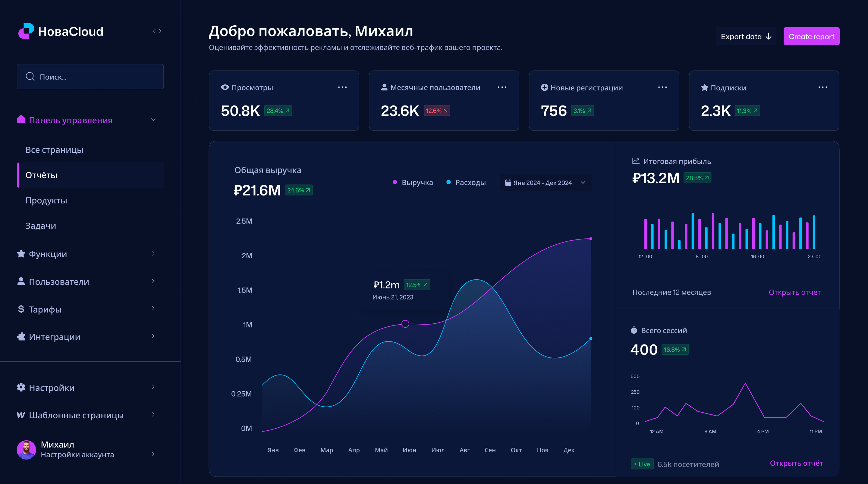The height and width of the screenshot is (484, 868).
Task: Open the Янв 2024 - Дек 2024 date dropdown
Action: click(546, 182)
